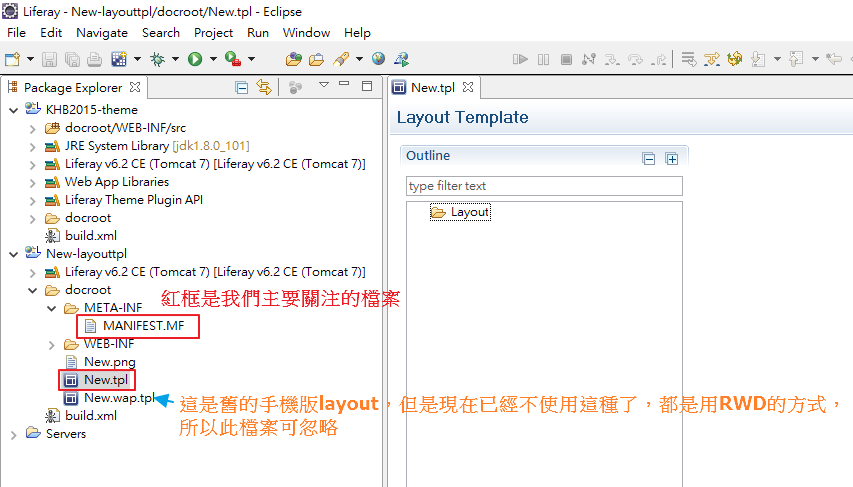Screen dimensions: 853x487
Task: Click the Print toolbar icon
Action: click(95, 59)
